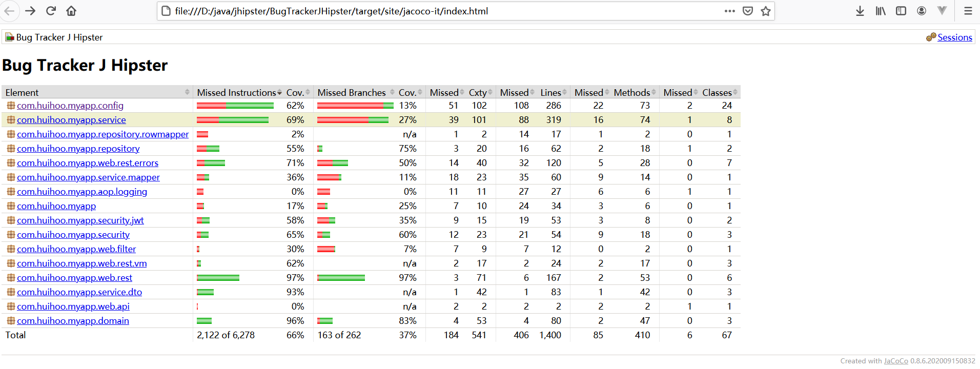Open the hamburger application menu
Screen dimensions: 980x369
(968, 11)
